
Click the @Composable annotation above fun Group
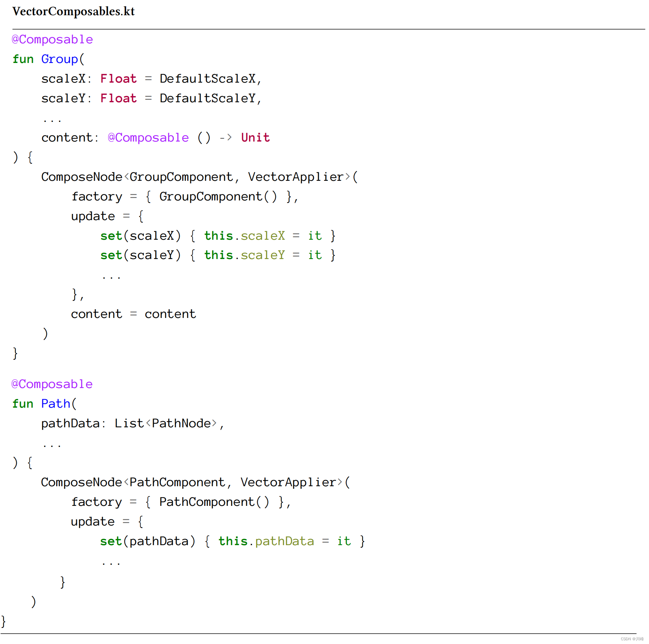53,40
